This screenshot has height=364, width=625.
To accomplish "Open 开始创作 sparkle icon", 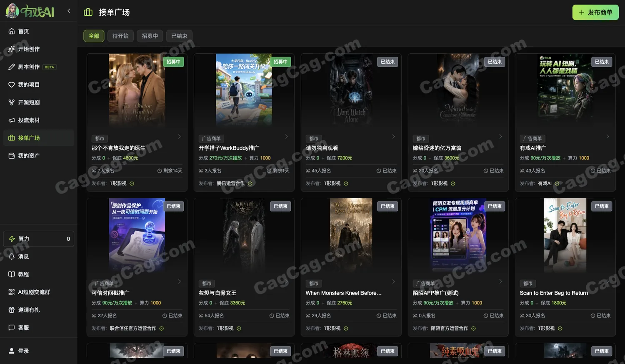I will pyautogui.click(x=12, y=49).
